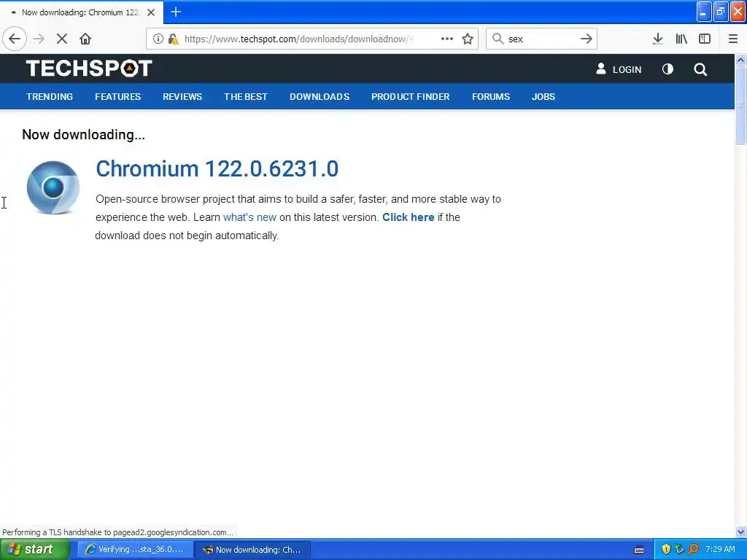The image size is (747, 560).
Task: Click the 7:29 AM system clock
Action: (720, 549)
